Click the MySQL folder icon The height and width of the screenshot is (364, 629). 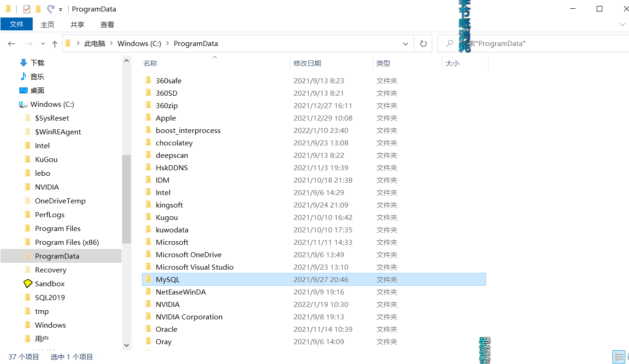point(148,279)
